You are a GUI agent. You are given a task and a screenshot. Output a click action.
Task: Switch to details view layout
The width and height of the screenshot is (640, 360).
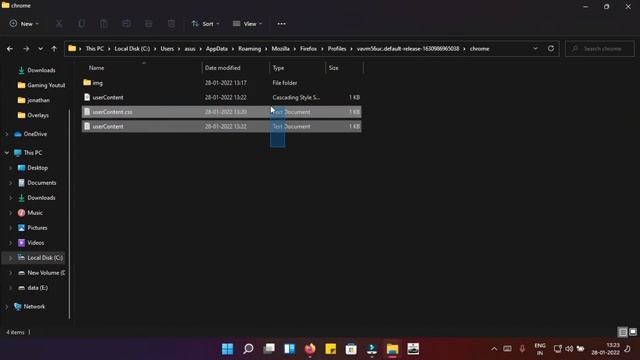(622, 332)
